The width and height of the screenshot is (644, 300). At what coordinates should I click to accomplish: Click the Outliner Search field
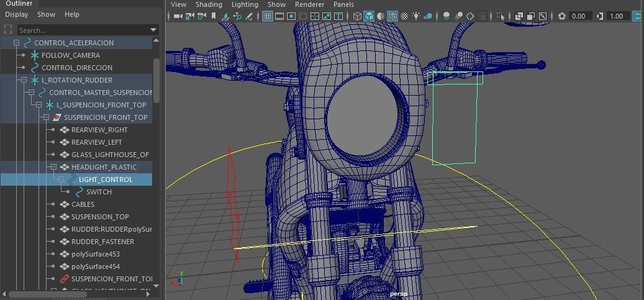[83, 30]
